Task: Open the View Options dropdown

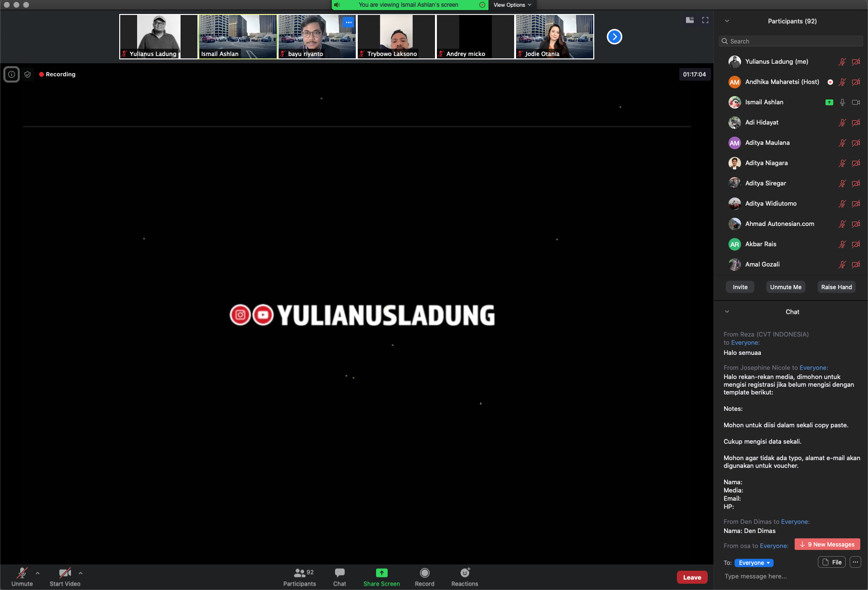Action: (x=512, y=5)
